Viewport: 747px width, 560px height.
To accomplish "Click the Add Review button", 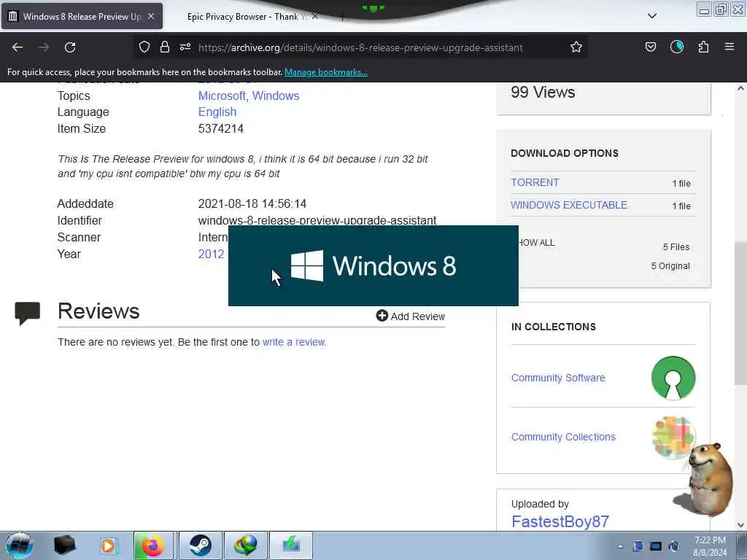I will click(410, 316).
